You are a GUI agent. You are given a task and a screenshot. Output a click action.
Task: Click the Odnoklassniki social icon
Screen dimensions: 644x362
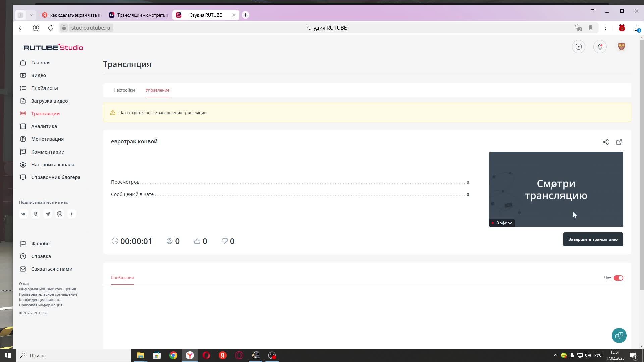36,214
